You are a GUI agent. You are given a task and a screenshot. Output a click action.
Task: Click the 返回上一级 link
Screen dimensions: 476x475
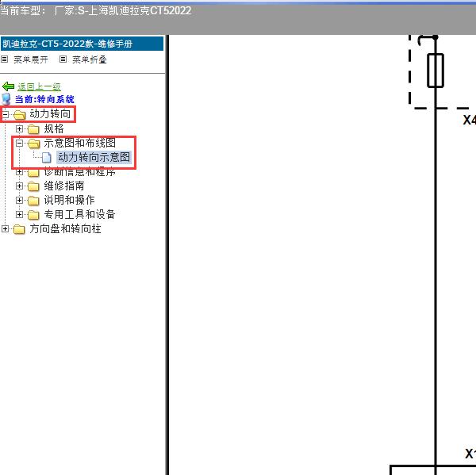[x=39, y=86]
